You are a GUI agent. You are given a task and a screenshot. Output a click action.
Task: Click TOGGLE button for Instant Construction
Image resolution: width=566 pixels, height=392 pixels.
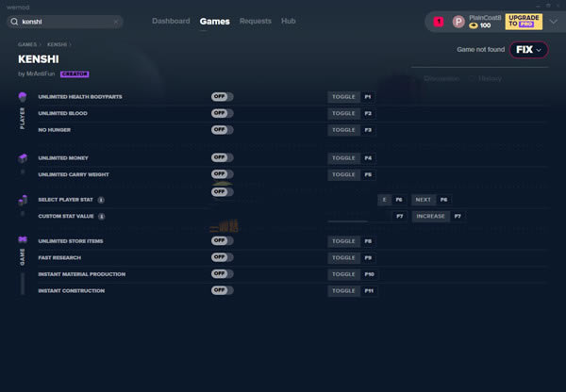(x=343, y=291)
